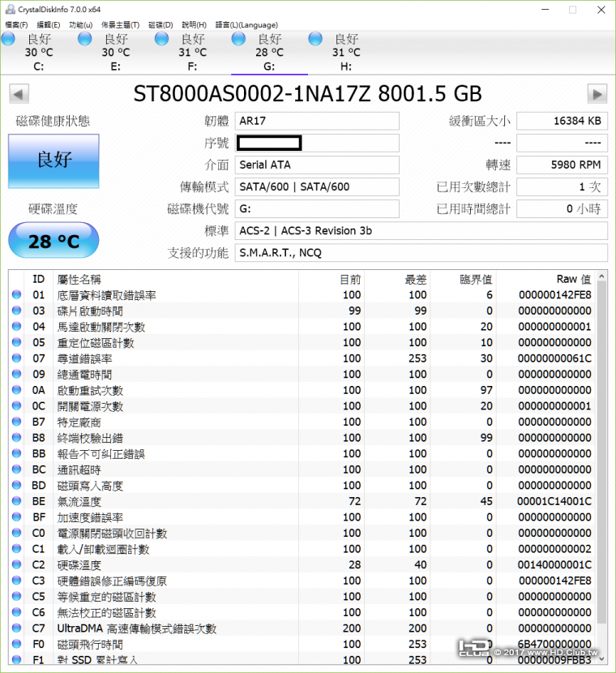The width and height of the screenshot is (616, 673).
Task: Click status dot for attribute C3
Action: pos(17,581)
